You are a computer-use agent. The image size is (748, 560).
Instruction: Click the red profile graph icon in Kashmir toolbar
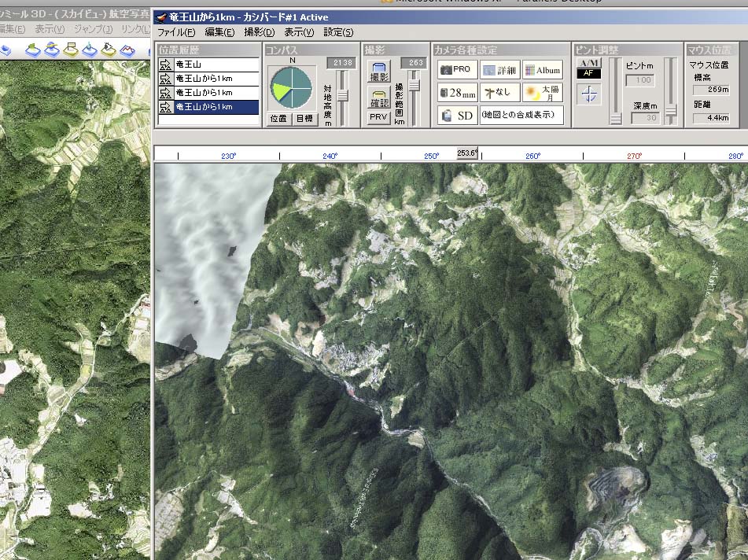click(x=127, y=50)
